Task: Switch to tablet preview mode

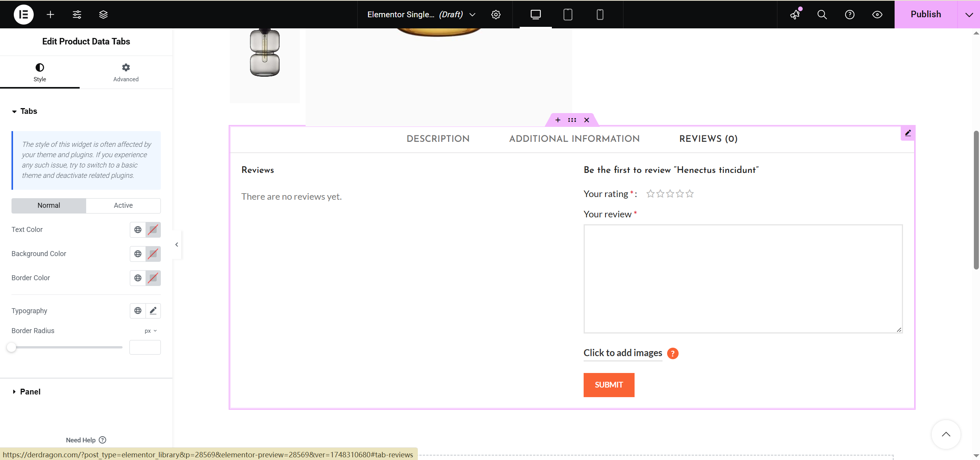Action: tap(568, 14)
